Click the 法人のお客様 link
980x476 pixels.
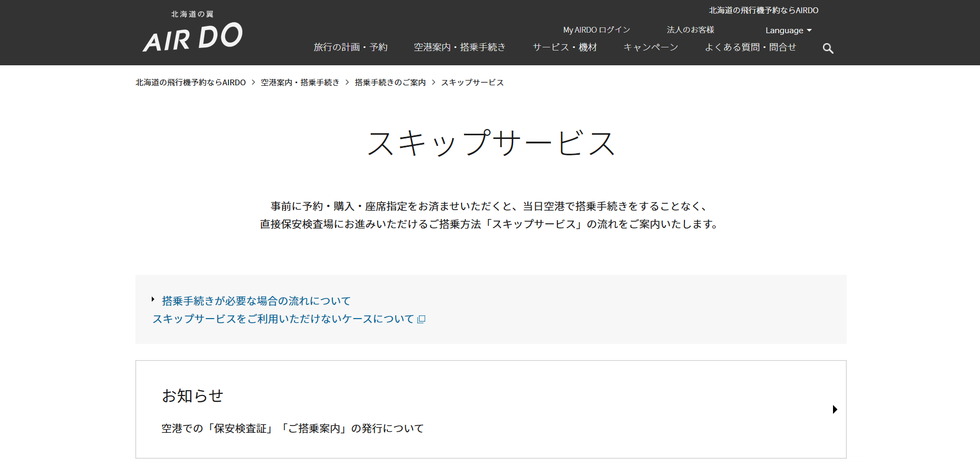pos(690,30)
